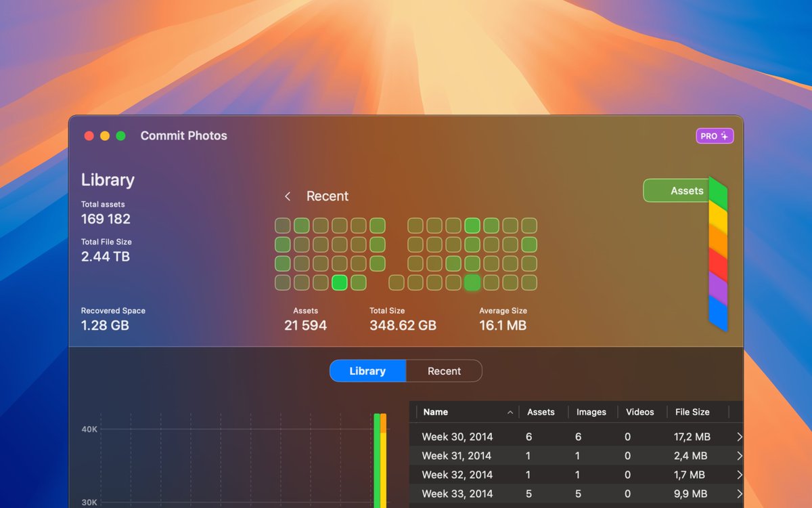The height and width of the screenshot is (508, 812).
Task: Click the 17,2 MB file size cell
Action: click(x=691, y=437)
